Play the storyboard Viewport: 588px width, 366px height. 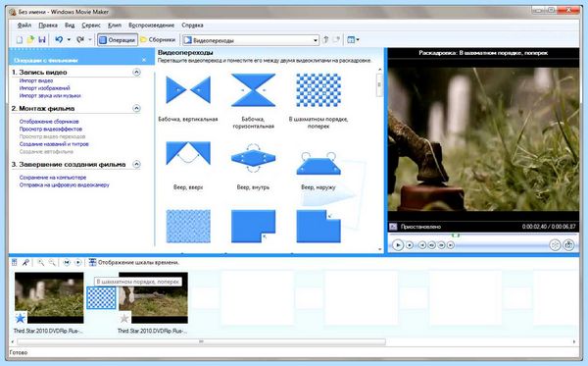78,262
